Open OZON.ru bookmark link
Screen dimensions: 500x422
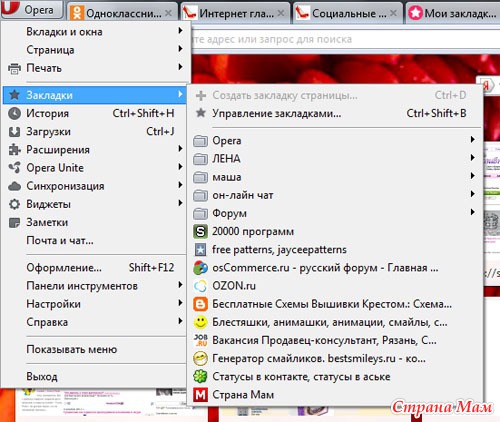[x=335, y=286]
